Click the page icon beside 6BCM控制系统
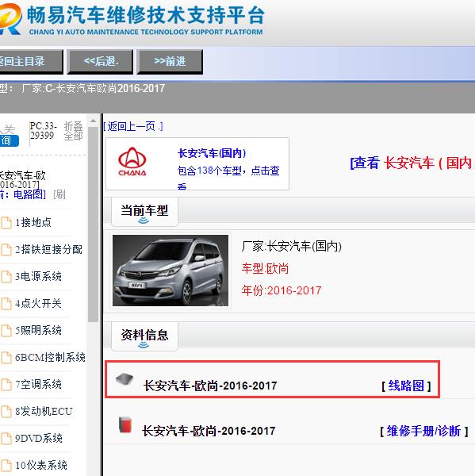The height and width of the screenshot is (476, 475). [x=6, y=358]
